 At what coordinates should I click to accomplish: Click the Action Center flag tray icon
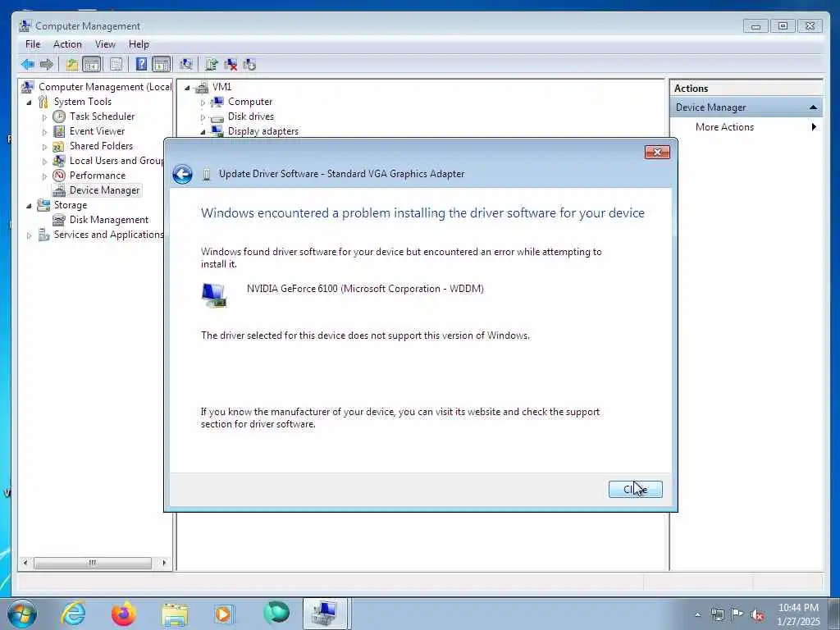tap(737, 614)
